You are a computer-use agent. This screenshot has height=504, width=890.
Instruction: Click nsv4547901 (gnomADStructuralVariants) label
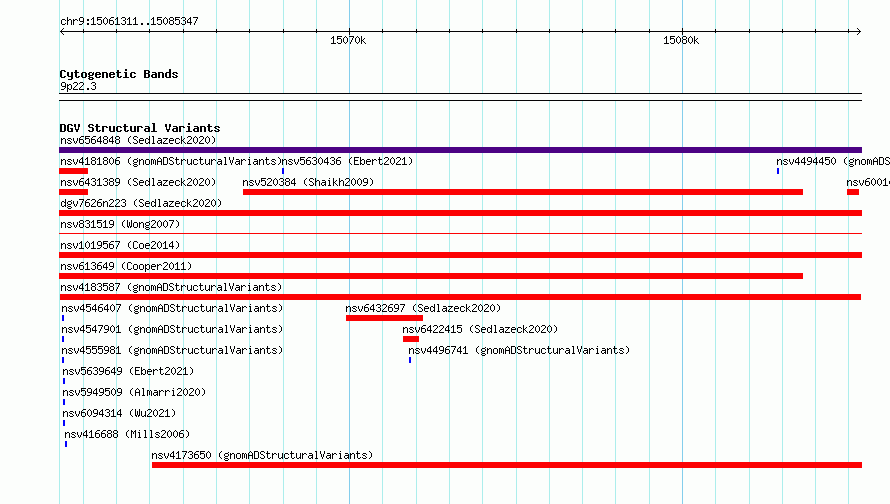pos(172,329)
